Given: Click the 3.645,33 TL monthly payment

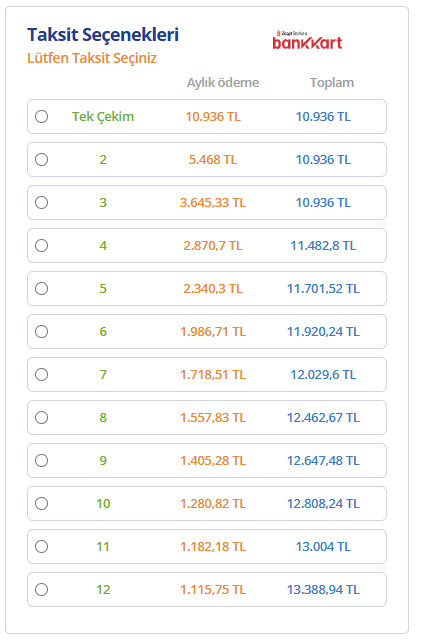Looking at the screenshot, I should (x=213, y=203).
